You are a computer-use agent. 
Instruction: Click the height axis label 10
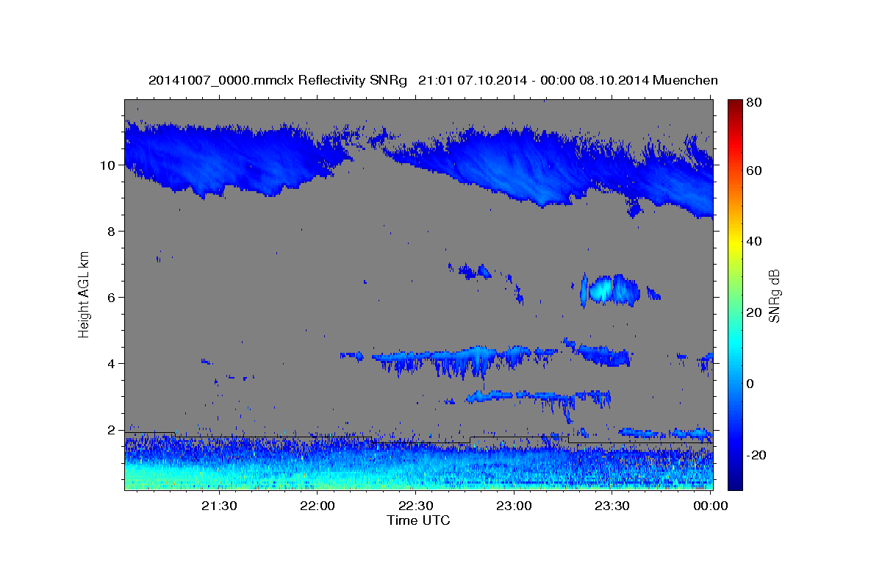107,165
